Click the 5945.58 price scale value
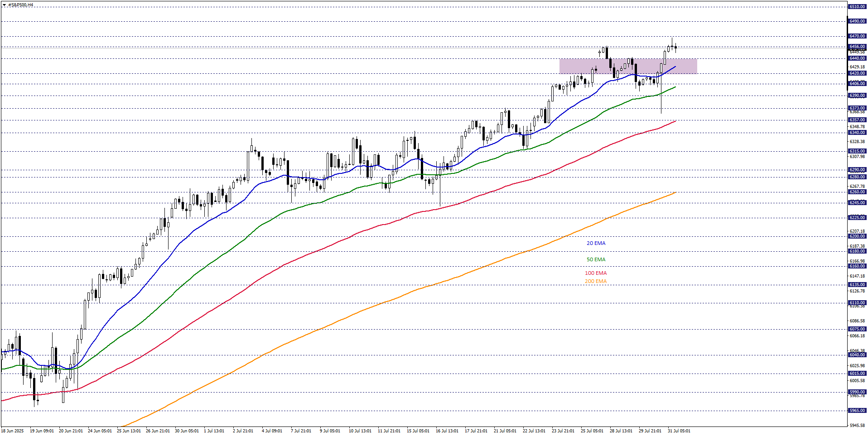 (857, 426)
